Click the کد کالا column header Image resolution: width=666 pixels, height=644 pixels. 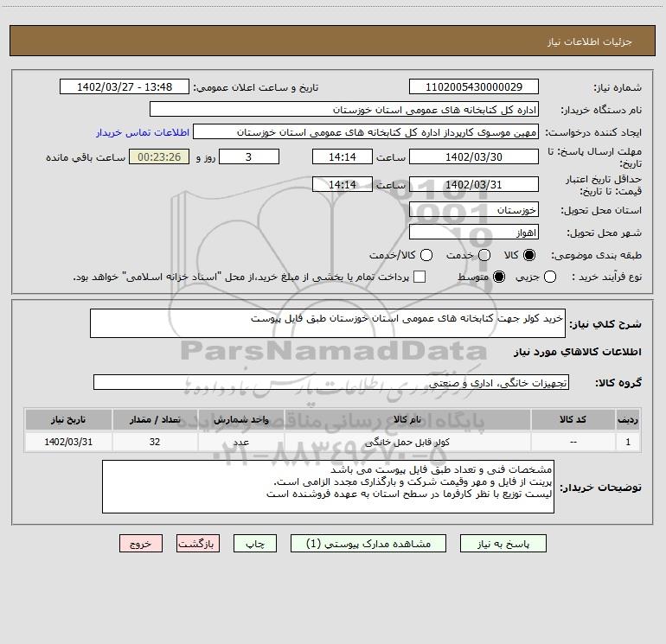(573, 419)
